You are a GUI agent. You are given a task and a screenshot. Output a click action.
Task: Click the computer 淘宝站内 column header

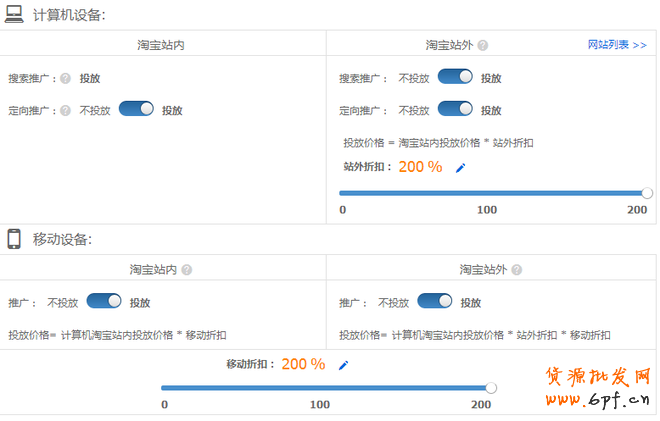pyautogui.click(x=161, y=45)
